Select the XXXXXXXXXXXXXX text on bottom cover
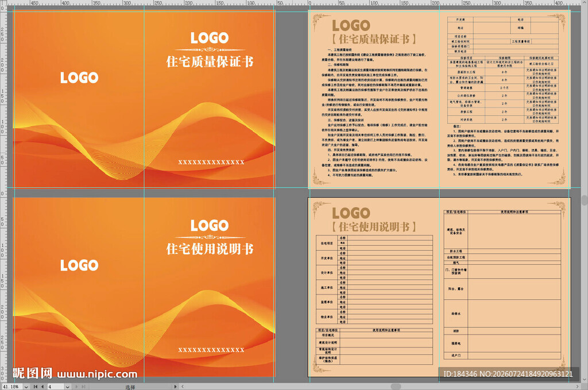This screenshot has width=588, height=390. [211, 350]
